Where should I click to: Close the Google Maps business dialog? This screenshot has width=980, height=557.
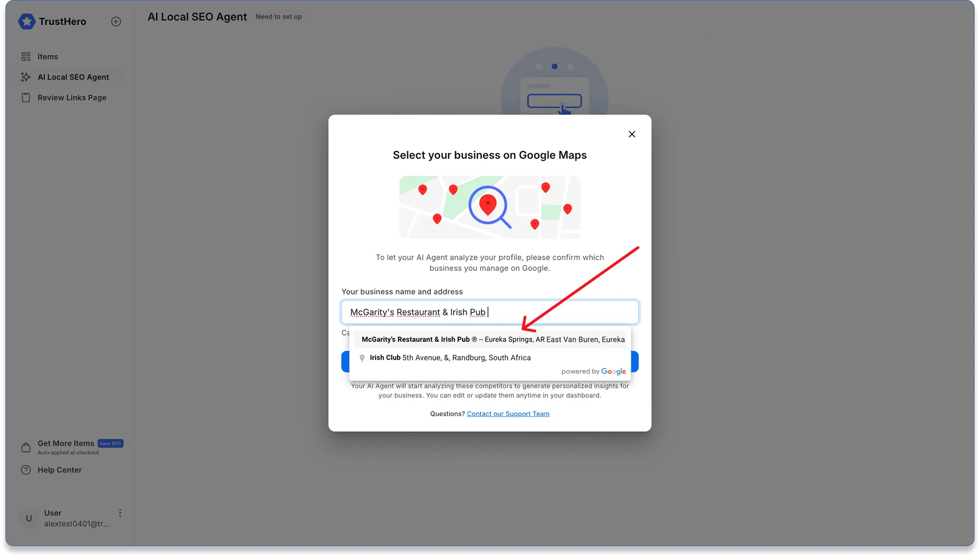point(632,134)
